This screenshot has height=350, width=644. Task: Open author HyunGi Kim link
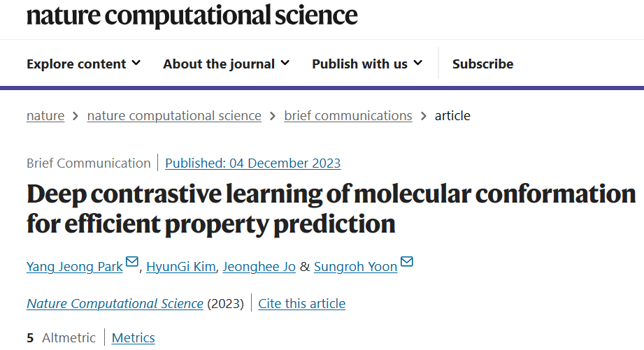[180, 267]
